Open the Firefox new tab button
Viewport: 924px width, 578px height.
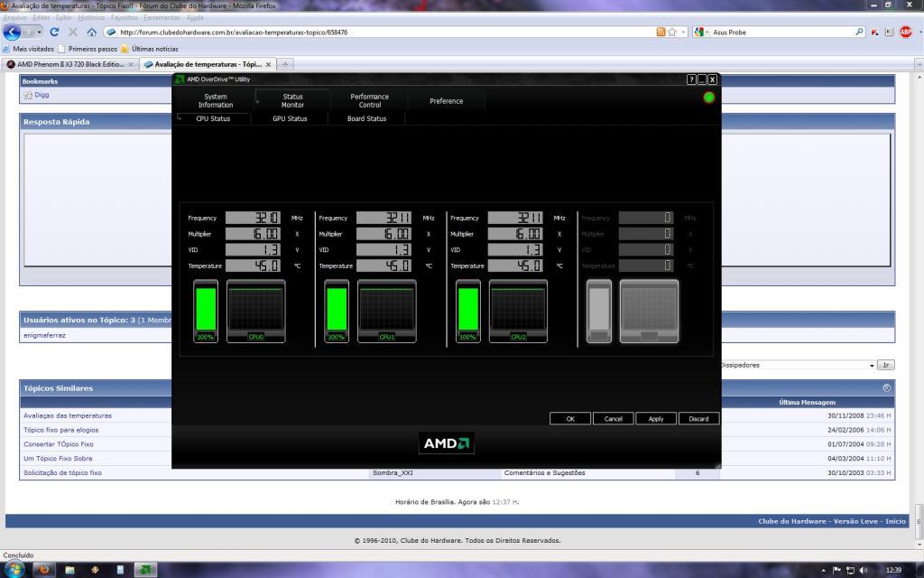pos(285,64)
